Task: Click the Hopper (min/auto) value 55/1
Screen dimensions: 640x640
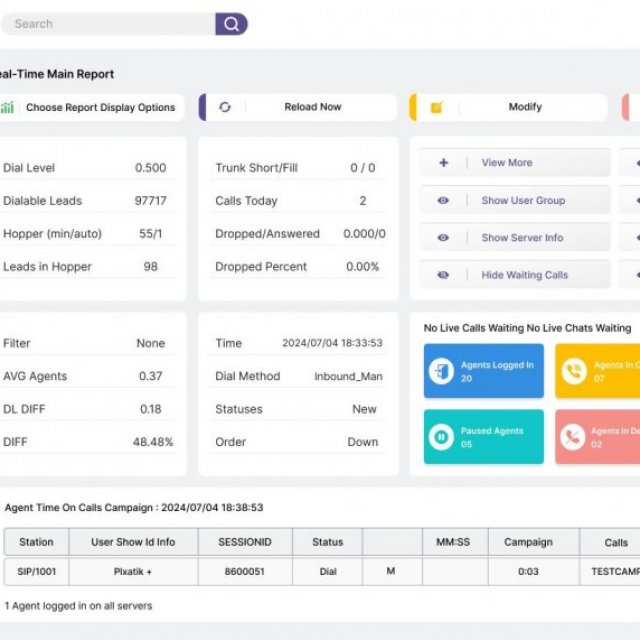Action: point(151,233)
